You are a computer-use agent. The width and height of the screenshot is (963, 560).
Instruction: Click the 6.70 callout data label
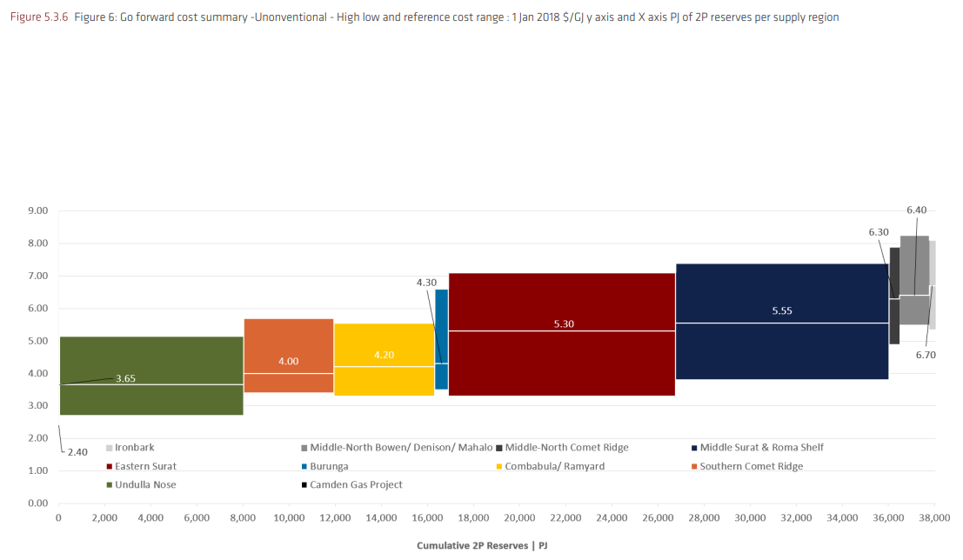925,355
